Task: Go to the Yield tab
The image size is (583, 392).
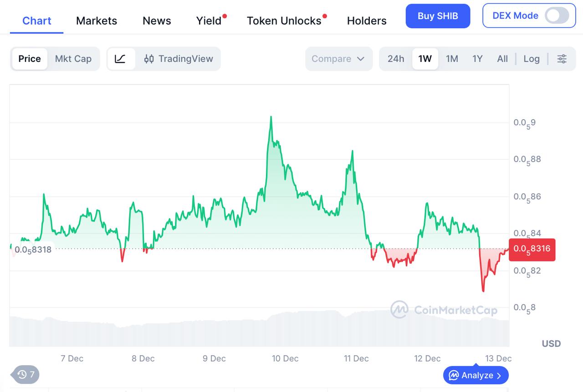Action: [209, 20]
